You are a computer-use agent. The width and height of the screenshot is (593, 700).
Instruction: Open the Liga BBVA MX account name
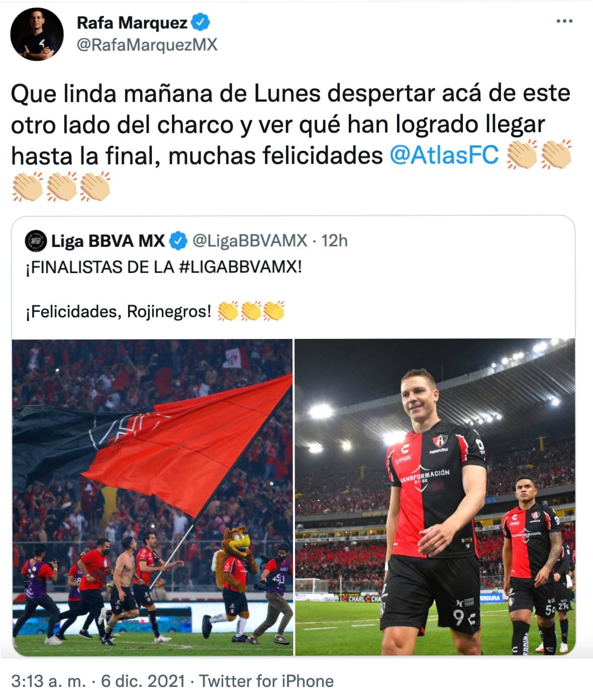pos(108,241)
